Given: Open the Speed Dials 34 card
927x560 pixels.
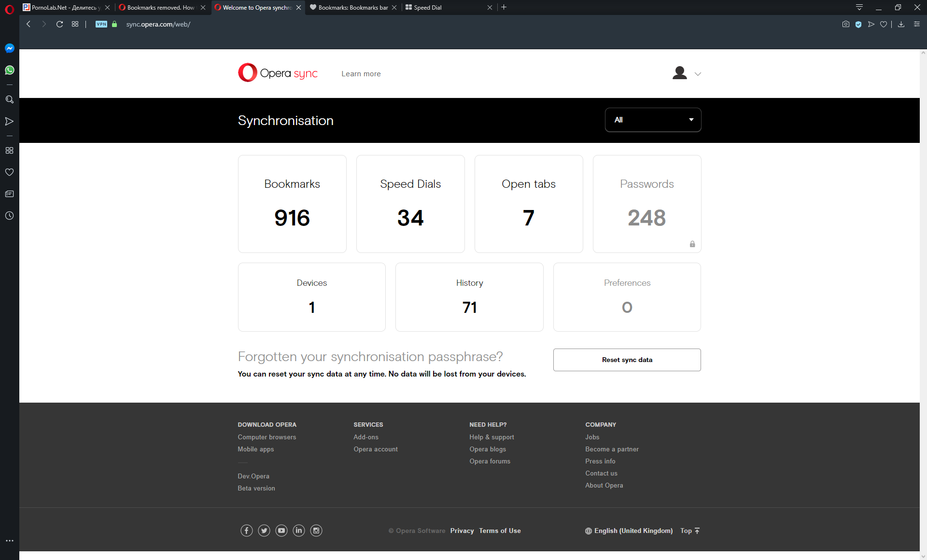Looking at the screenshot, I should (410, 204).
